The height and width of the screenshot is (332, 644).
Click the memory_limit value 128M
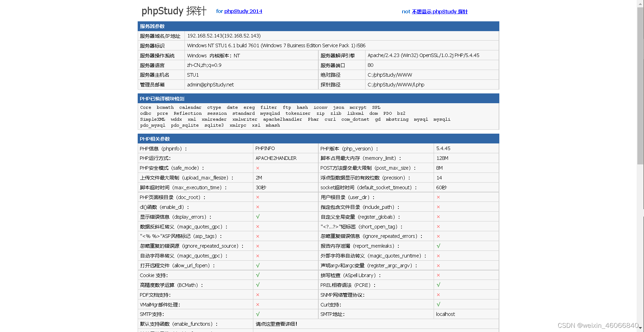(x=442, y=158)
